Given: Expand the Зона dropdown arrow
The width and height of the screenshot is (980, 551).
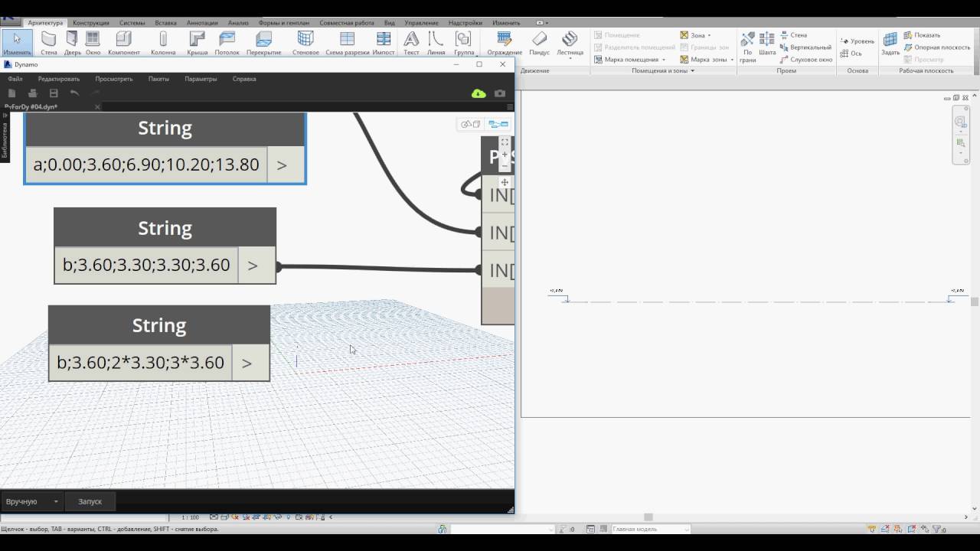Looking at the screenshot, I should click(x=709, y=35).
